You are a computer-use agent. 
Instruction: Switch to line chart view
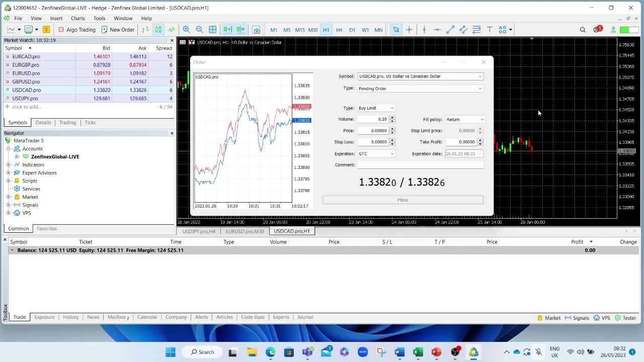pos(172,30)
